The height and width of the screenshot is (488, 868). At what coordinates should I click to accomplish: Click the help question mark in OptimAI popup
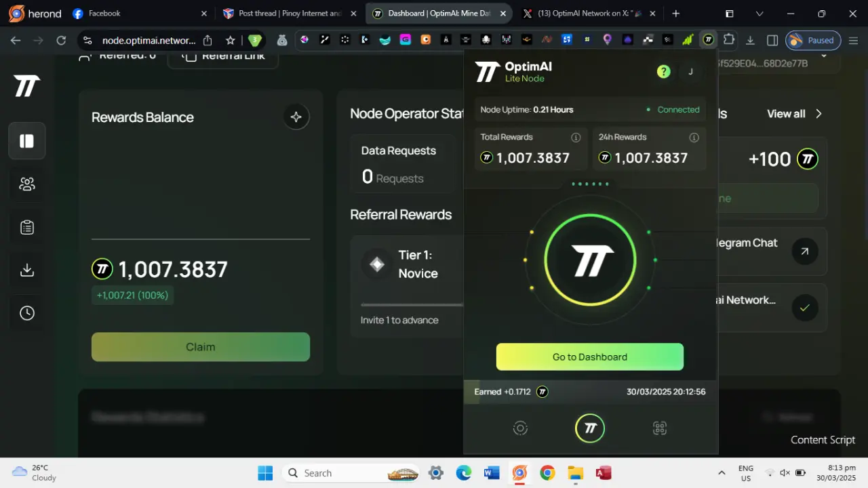click(663, 71)
